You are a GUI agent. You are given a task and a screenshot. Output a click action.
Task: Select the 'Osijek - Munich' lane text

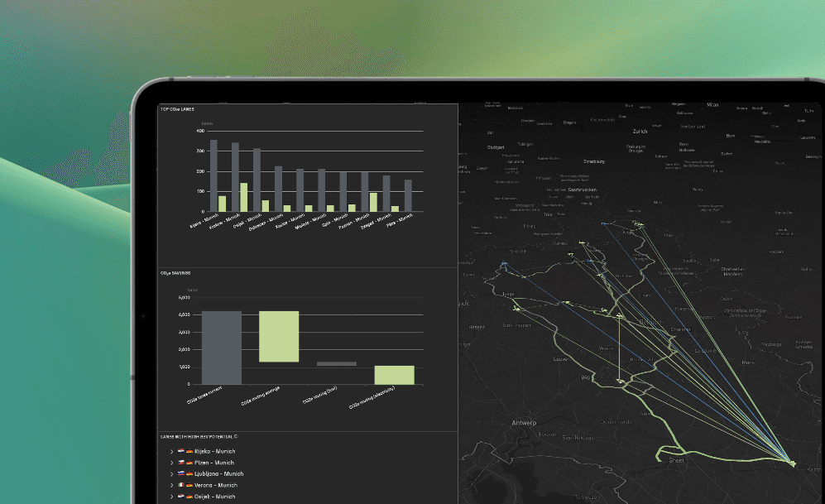214,496
